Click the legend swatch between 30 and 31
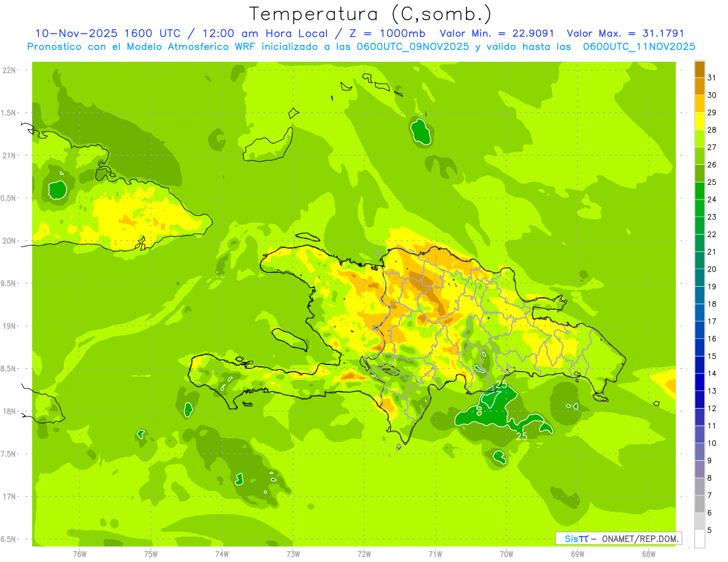The width and height of the screenshot is (728, 562). click(699, 85)
